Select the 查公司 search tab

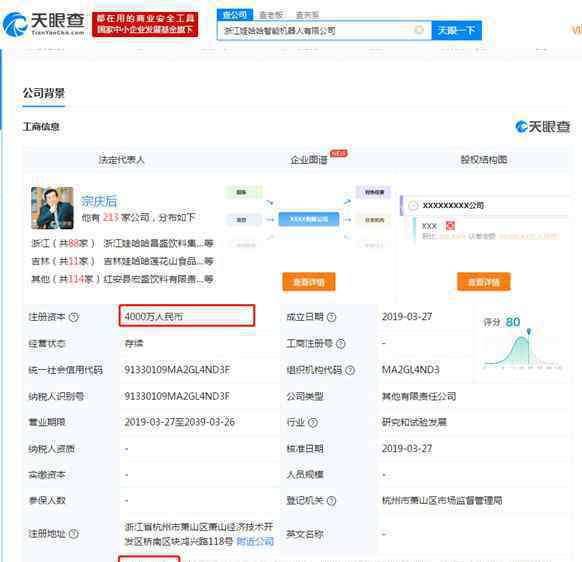(x=235, y=14)
